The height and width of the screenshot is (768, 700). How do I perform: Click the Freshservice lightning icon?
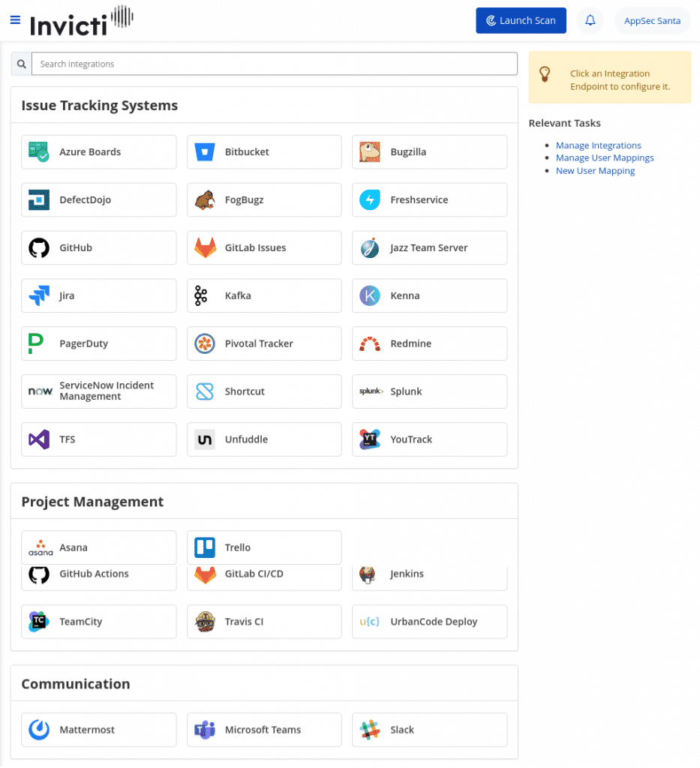370,199
